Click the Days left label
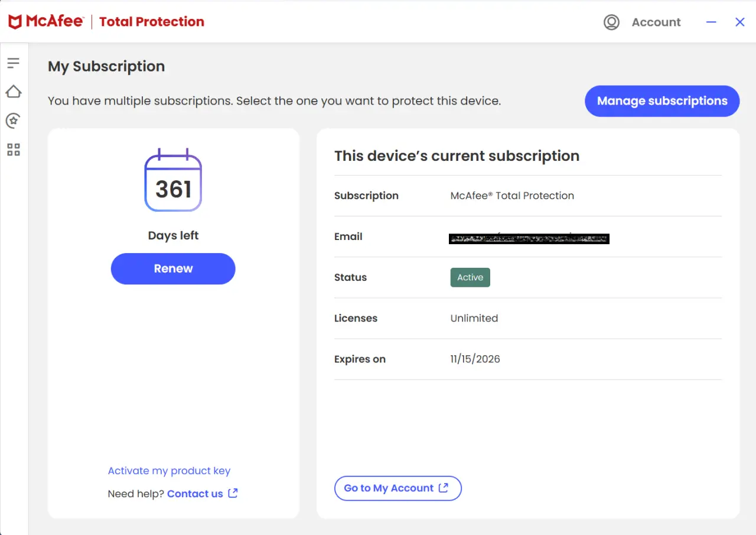Screen dimensions: 756x535 [x=173, y=235]
